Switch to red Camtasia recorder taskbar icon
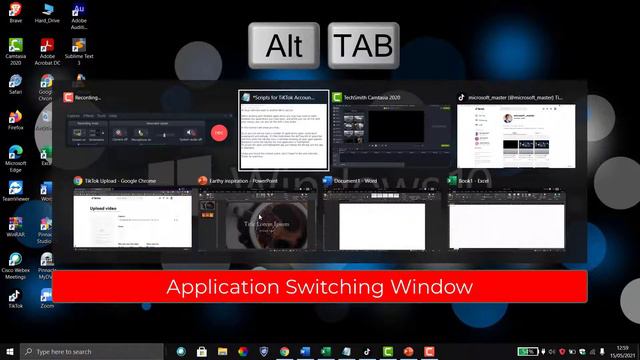This screenshot has width=640, height=360. pos(429,351)
